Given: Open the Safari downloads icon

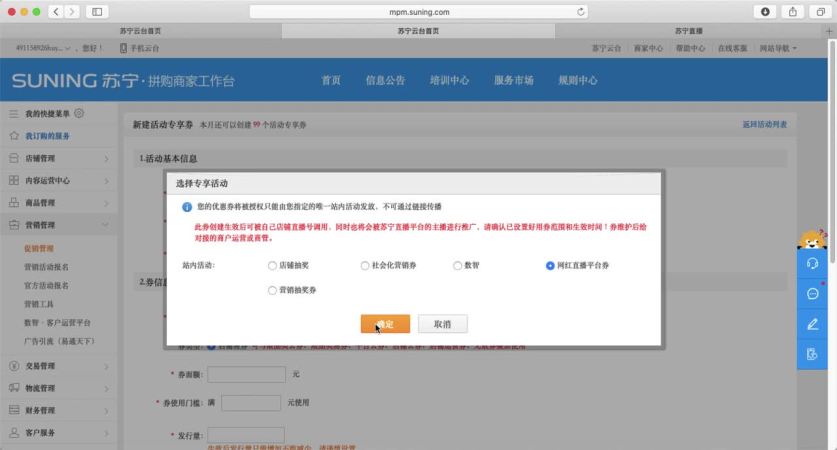Looking at the screenshot, I should click(x=765, y=12).
